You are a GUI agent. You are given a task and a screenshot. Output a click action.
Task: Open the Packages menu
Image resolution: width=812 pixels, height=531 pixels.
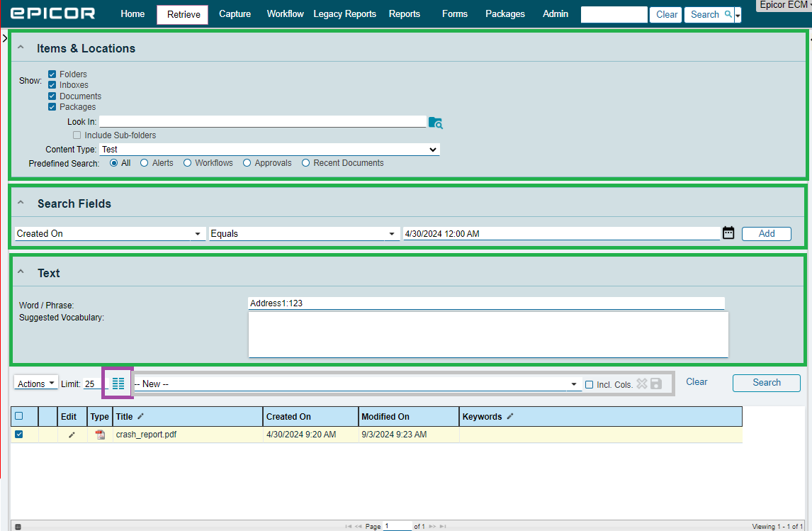pos(505,14)
